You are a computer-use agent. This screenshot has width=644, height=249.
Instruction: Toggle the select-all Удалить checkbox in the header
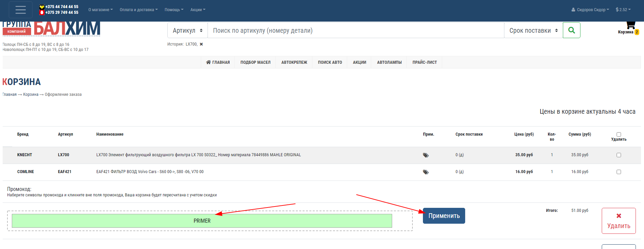(619, 134)
